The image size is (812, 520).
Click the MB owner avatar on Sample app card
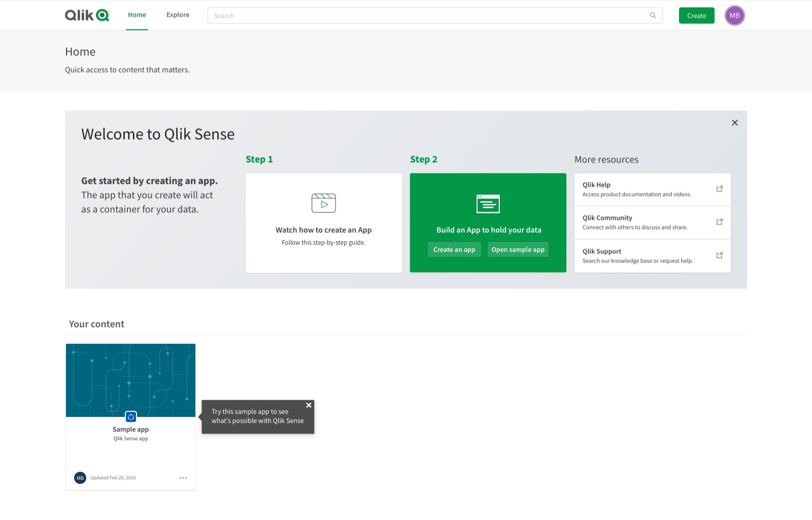[80, 478]
